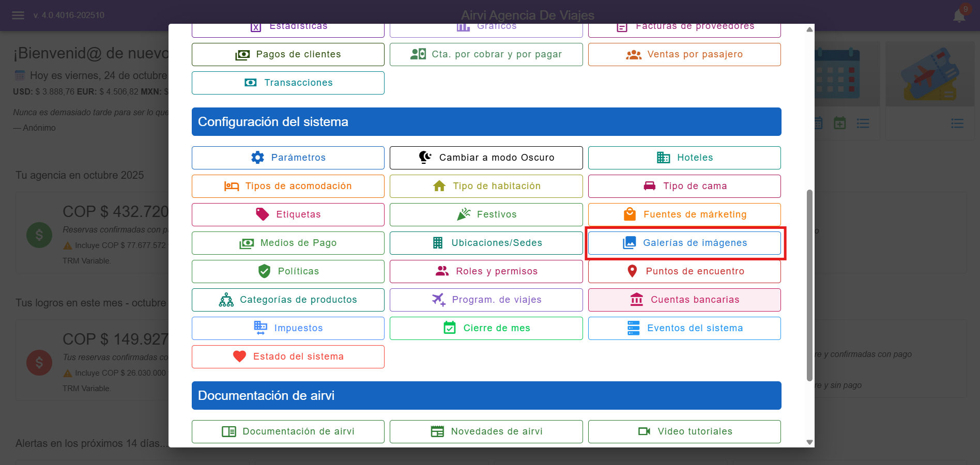Image resolution: width=980 pixels, height=465 pixels.
Task: Open the notifications bell
Action: [959, 16]
